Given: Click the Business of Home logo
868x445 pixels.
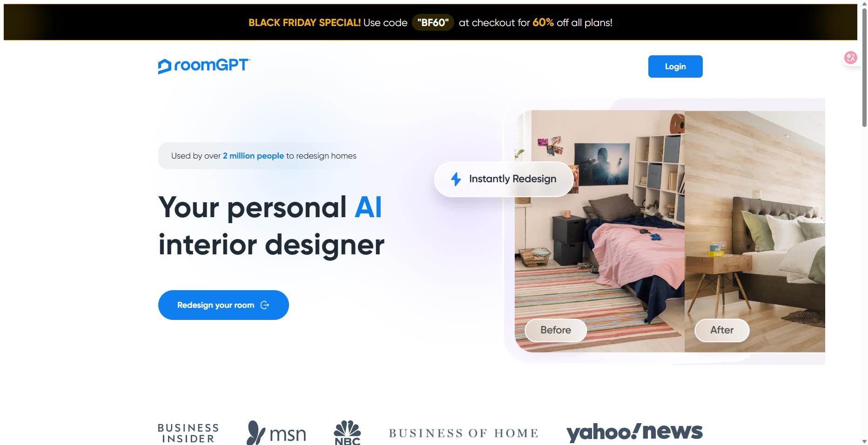Looking at the screenshot, I should pyautogui.click(x=464, y=433).
